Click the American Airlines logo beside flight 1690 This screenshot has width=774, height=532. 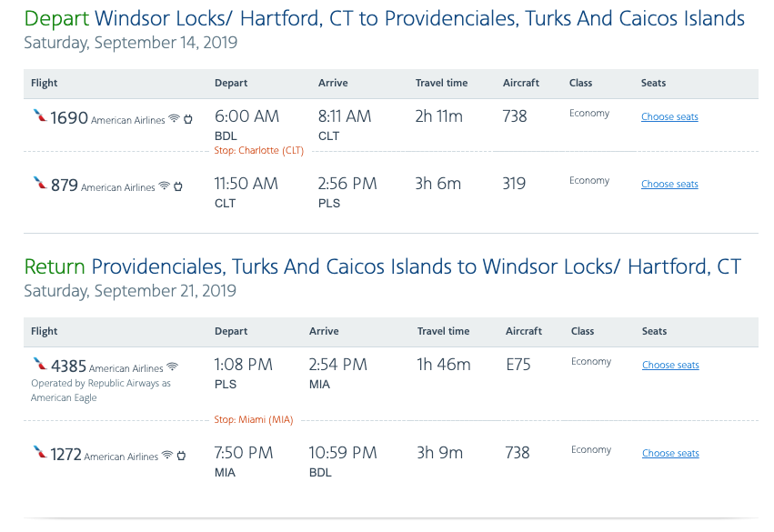coord(39,116)
